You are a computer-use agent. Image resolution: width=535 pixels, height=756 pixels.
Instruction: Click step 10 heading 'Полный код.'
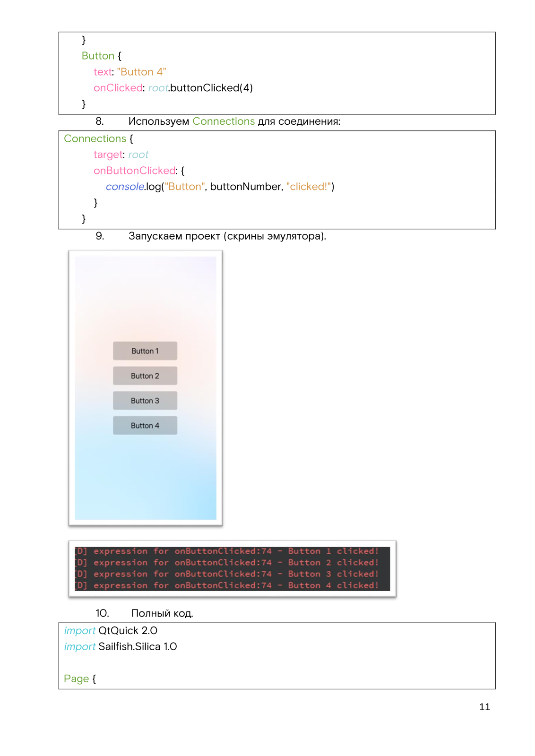tap(162, 613)
